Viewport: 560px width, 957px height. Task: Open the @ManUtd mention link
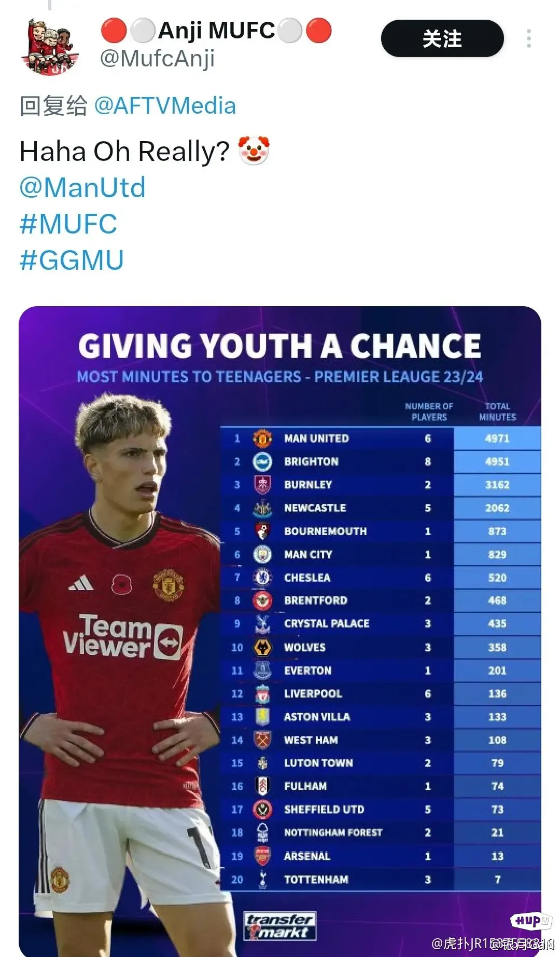[x=82, y=187]
